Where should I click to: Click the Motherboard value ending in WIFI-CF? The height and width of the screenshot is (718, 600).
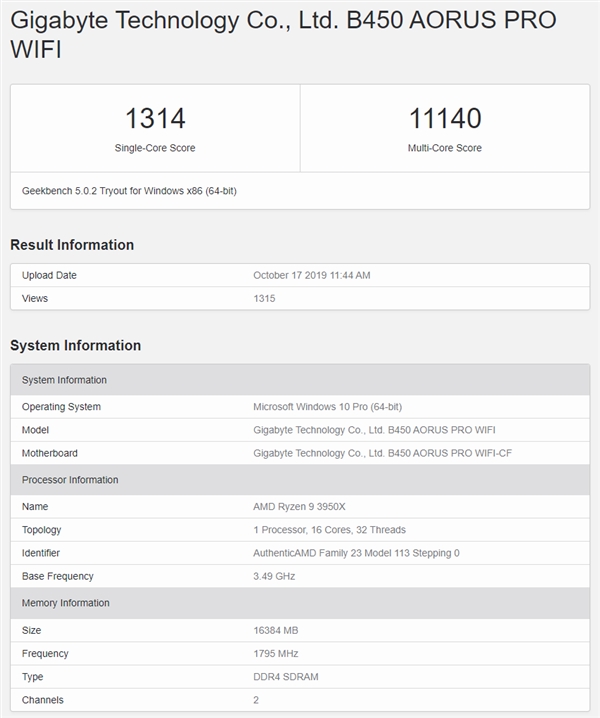click(x=382, y=453)
